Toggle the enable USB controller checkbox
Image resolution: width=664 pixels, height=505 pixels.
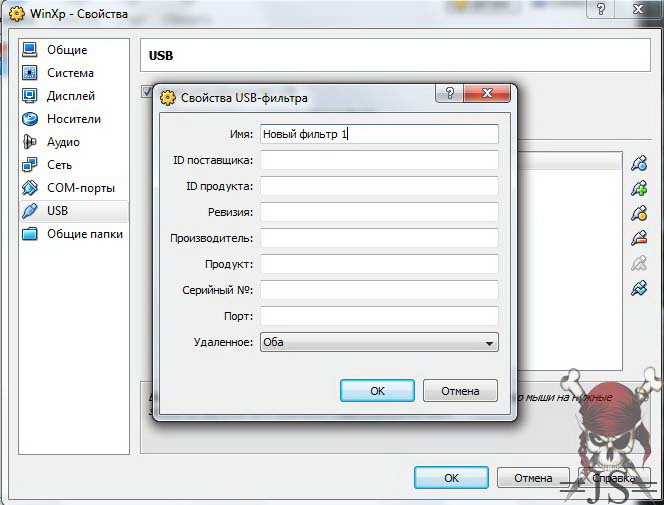[x=147, y=91]
